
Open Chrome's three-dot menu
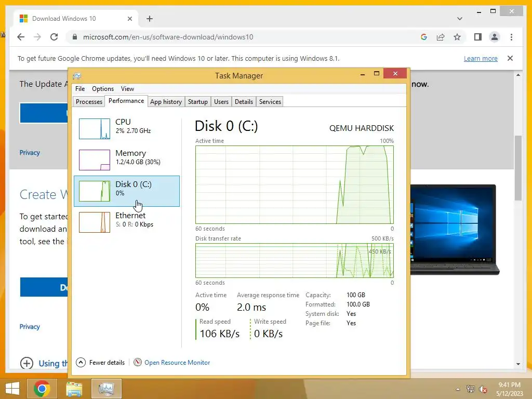coord(511,37)
